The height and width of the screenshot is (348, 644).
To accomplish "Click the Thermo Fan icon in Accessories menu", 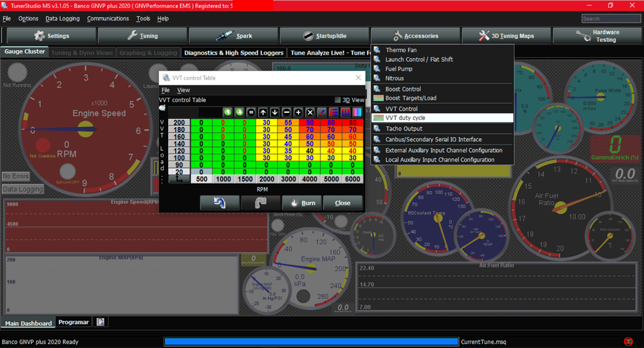I will point(377,50).
